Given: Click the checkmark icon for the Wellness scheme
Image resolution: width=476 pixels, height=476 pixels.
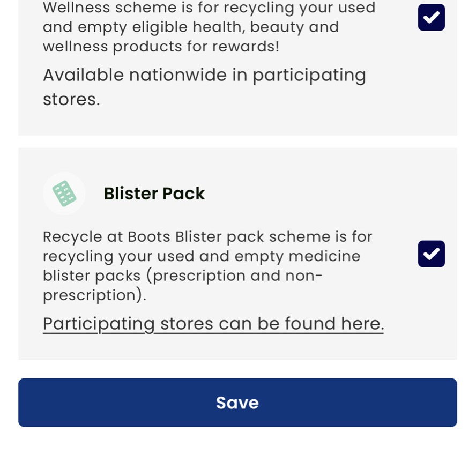Looking at the screenshot, I should 431,17.
